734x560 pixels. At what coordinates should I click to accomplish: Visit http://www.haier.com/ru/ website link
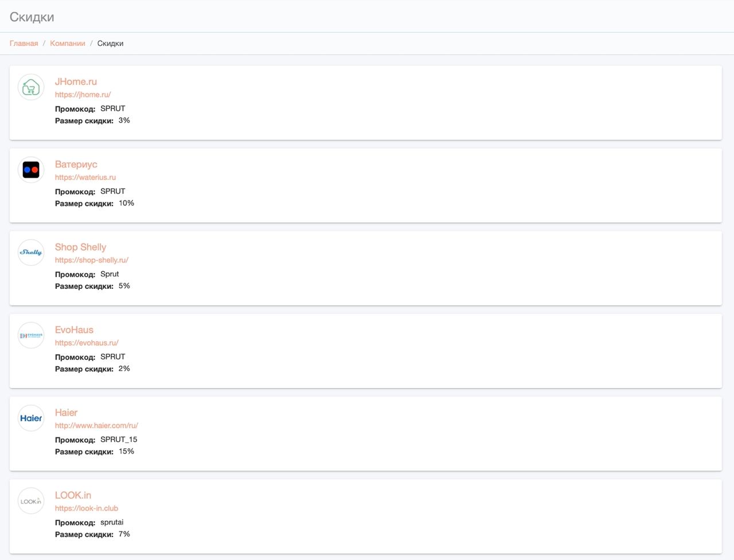pos(96,425)
